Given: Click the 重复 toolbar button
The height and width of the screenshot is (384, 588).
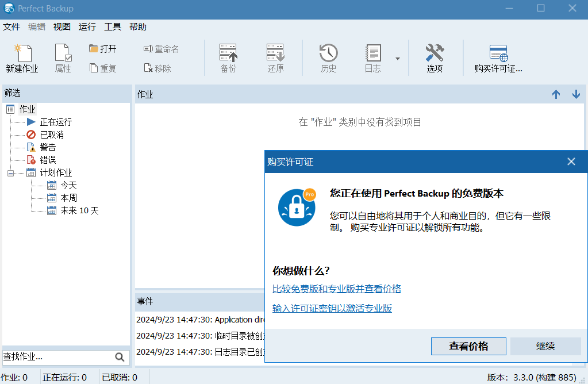Looking at the screenshot, I should coord(103,68).
